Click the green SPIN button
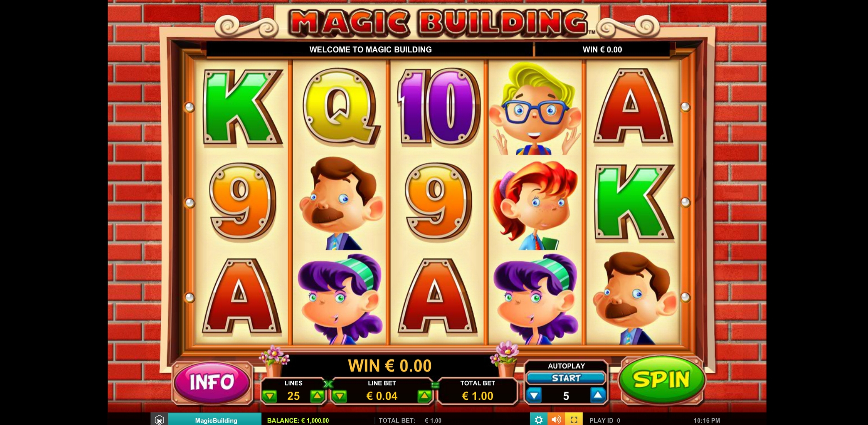Viewport: 868px width, 425px height. [662, 380]
